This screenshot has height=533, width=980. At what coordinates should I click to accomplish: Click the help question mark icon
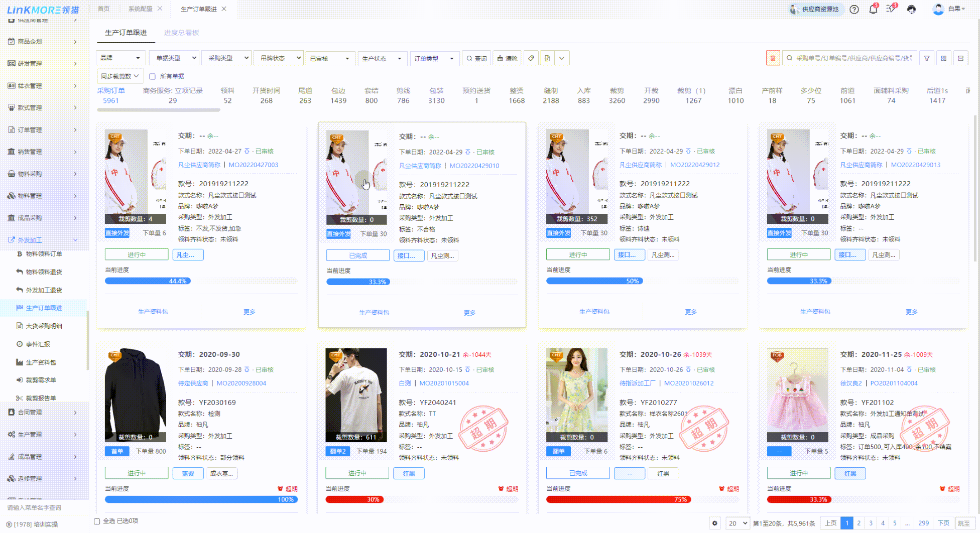pos(854,9)
